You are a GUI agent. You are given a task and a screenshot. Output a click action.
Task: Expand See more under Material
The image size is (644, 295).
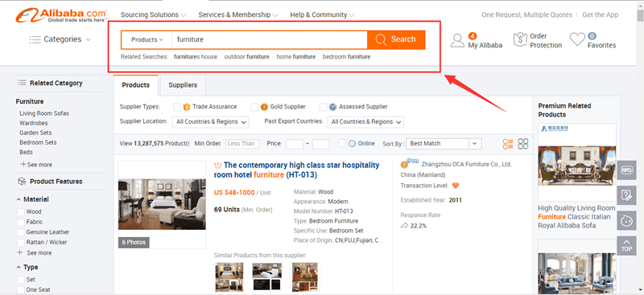coord(35,252)
